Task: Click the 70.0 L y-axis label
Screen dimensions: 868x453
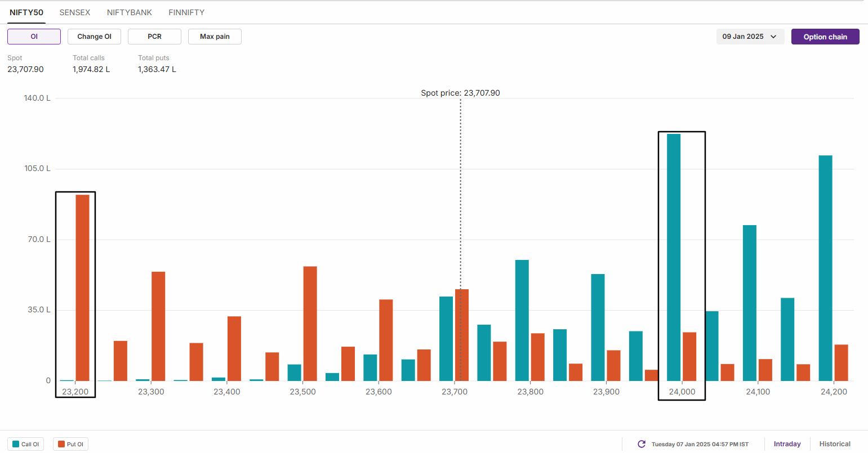Action: pos(39,239)
